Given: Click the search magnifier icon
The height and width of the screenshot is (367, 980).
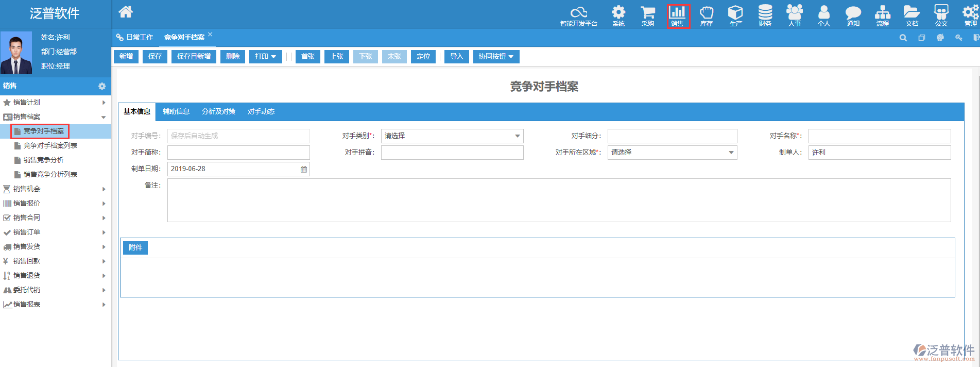Looking at the screenshot, I should [x=903, y=38].
